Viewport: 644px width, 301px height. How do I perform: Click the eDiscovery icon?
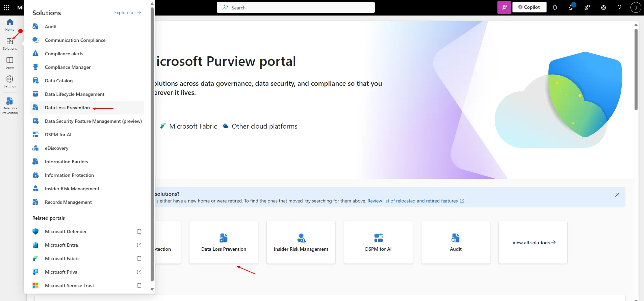pos(35,148)
